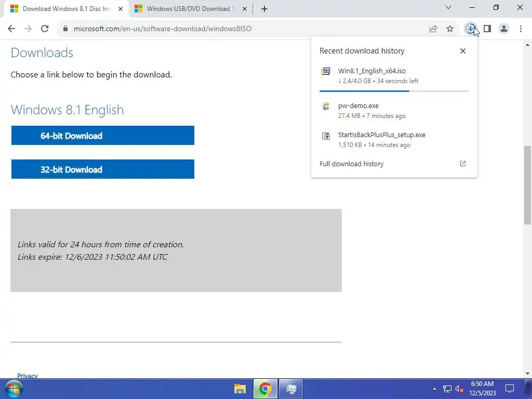Viewport: 532px width, 399px height.
Task: Click the Links expire date text
Action: tap(92, 257)
